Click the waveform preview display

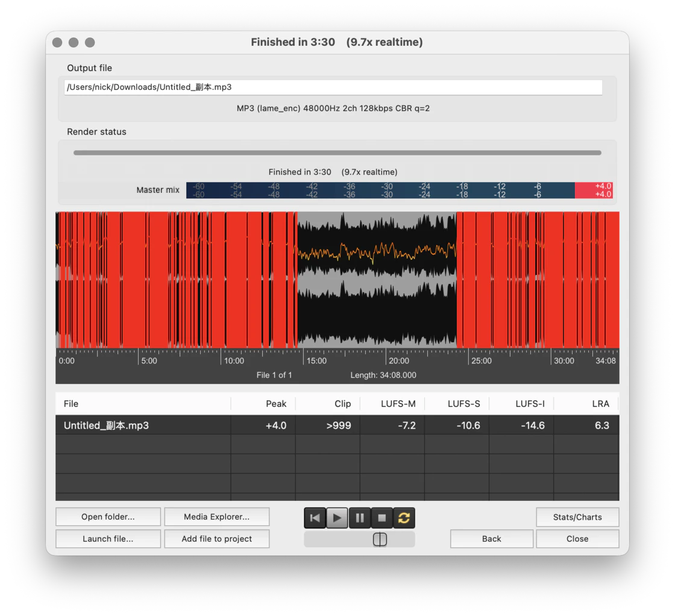(x=337, y=280)
